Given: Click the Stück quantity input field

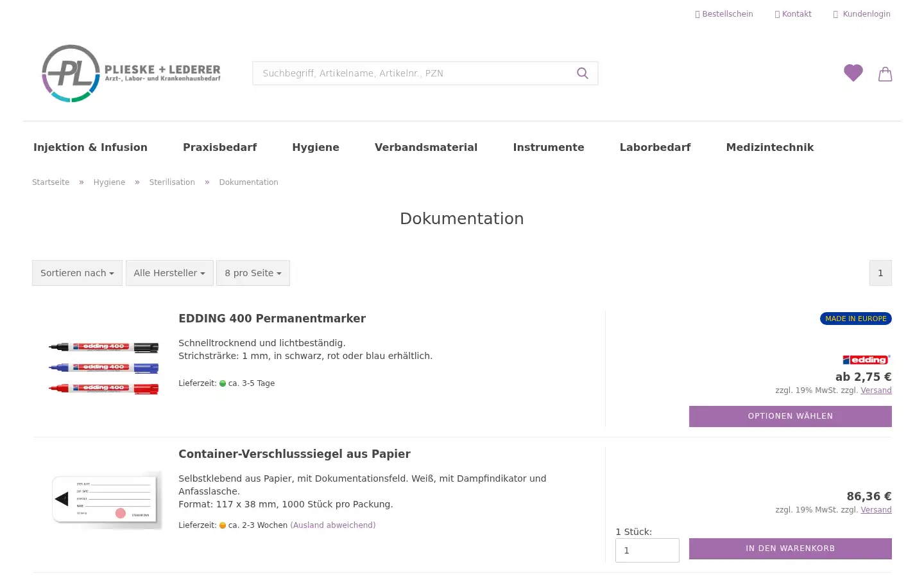Looking at the screenshot, I should pos(647,550).
